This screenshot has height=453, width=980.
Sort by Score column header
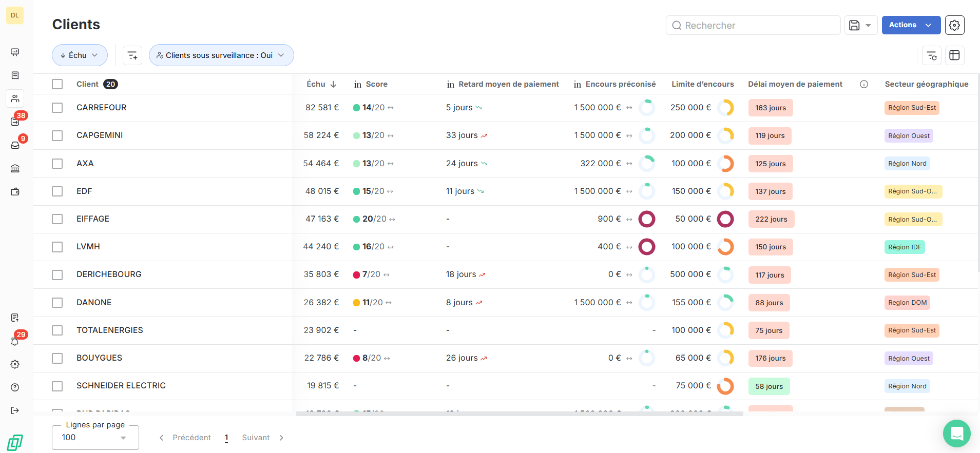[377, 84]
